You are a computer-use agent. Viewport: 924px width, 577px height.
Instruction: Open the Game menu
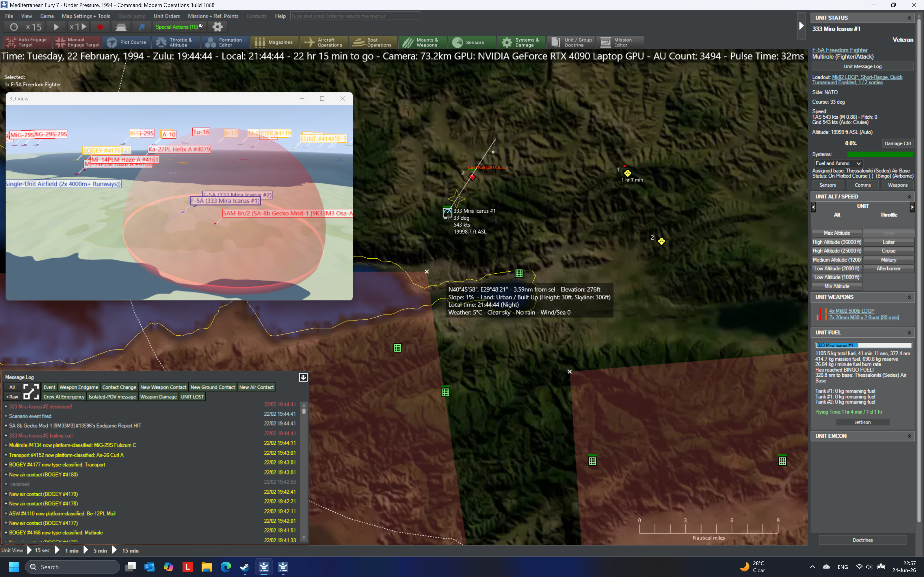[47, 16]
